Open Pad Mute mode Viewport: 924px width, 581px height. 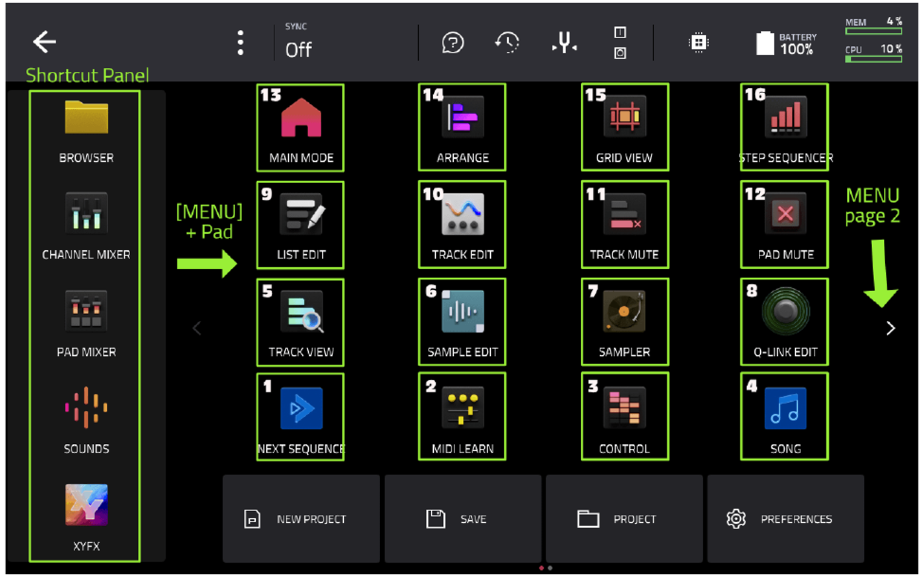tap(785, 225)
